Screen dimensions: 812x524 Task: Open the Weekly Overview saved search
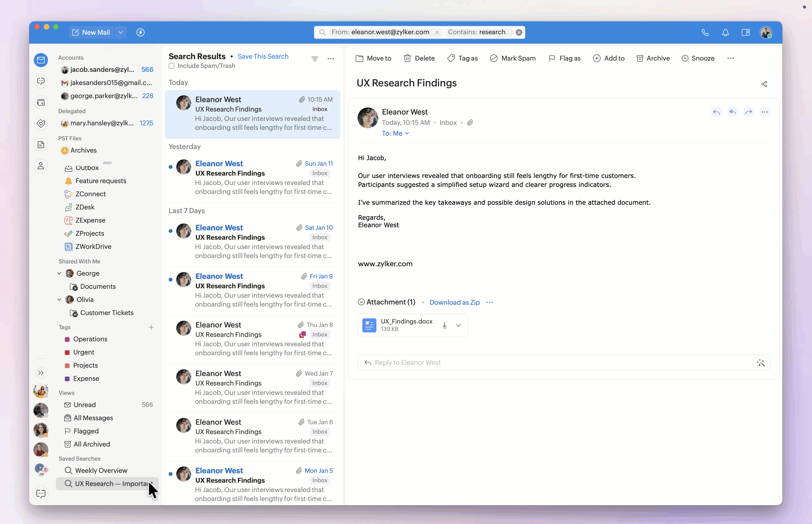click(101, 470)
